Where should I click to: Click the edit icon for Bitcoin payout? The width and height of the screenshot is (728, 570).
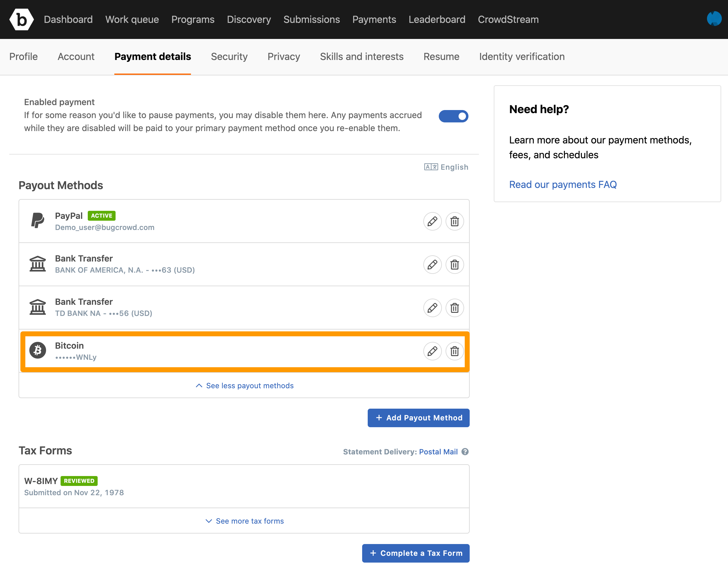pos(433,351)
